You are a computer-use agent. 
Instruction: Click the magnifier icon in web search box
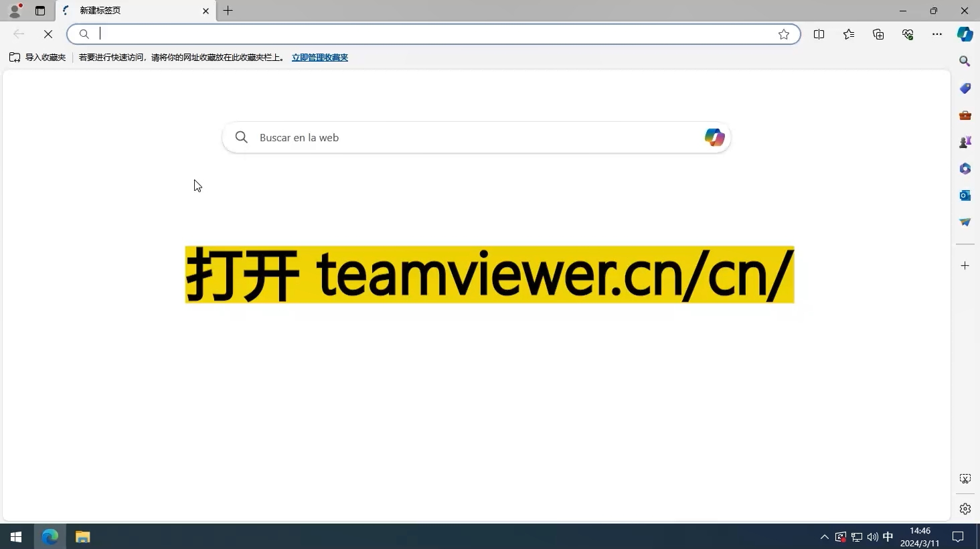242,137
